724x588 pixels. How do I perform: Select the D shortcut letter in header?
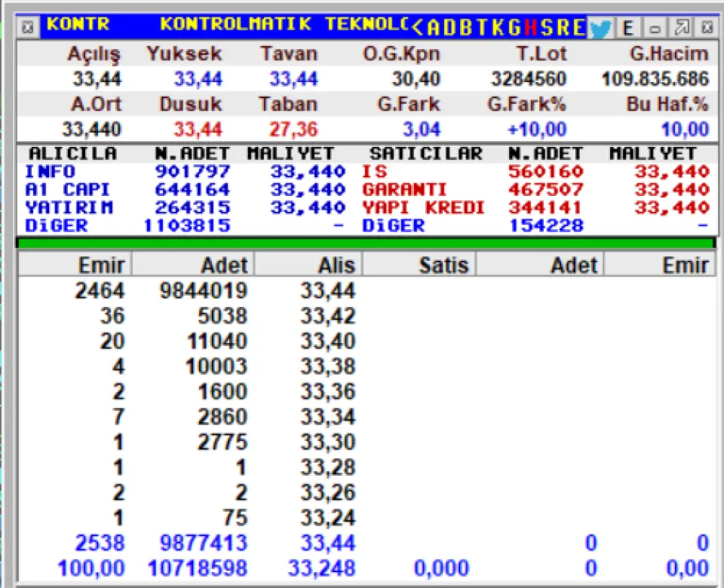449,28
